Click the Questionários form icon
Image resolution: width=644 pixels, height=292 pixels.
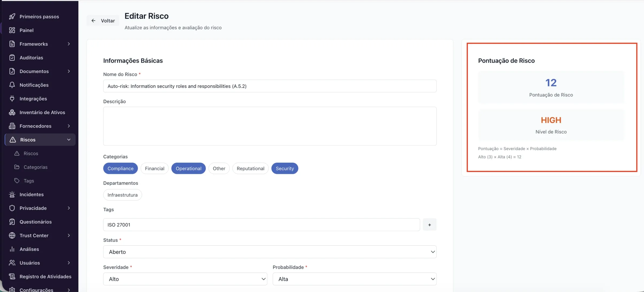pos(12,222)
